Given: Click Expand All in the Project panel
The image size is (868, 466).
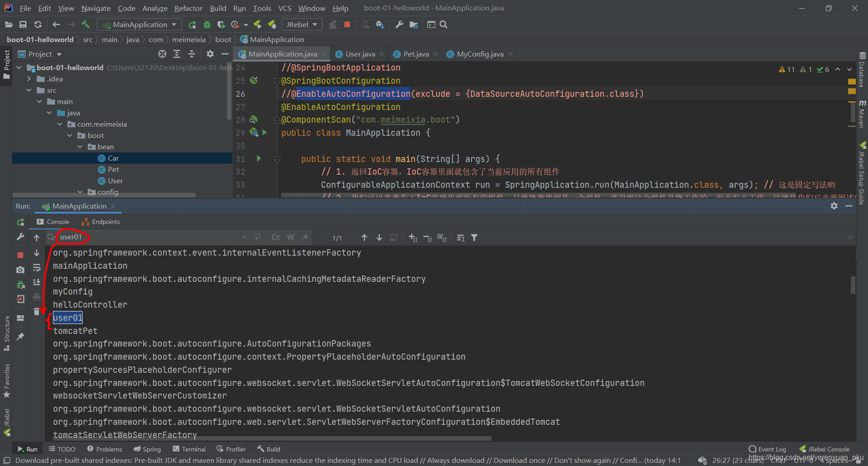Looking at the screenshot, I should pyautogui.click(x=177, y=54).
